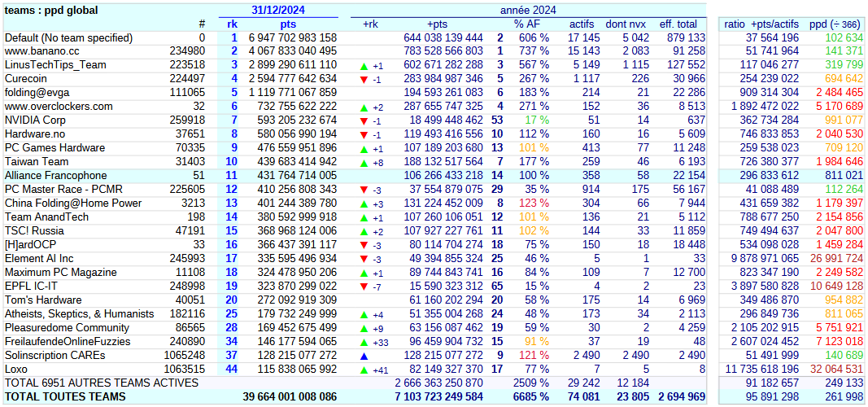The width and height of the screenshot is (868, 407).
Task: Select the 'actifs' column header
Action: coord(581,24)
